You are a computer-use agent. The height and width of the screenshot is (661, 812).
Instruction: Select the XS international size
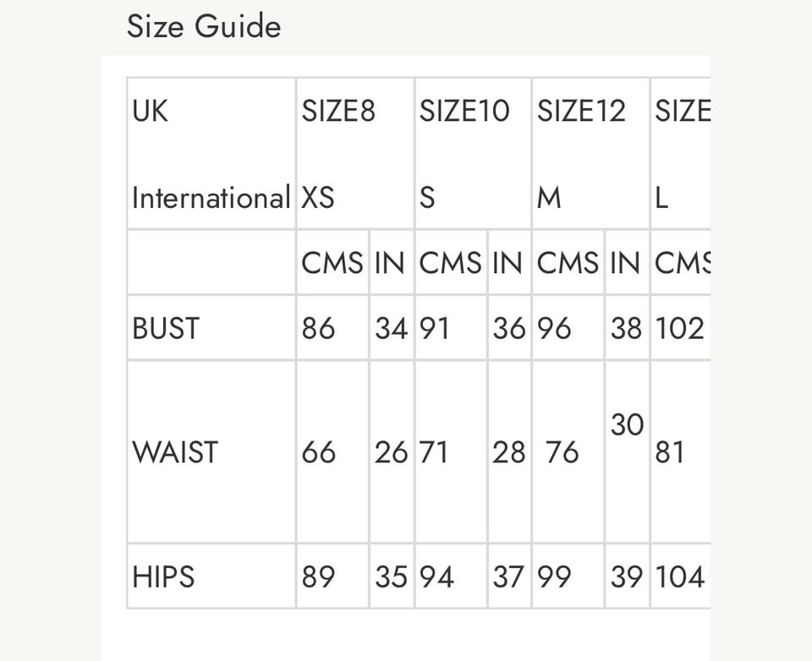point(318,198)
